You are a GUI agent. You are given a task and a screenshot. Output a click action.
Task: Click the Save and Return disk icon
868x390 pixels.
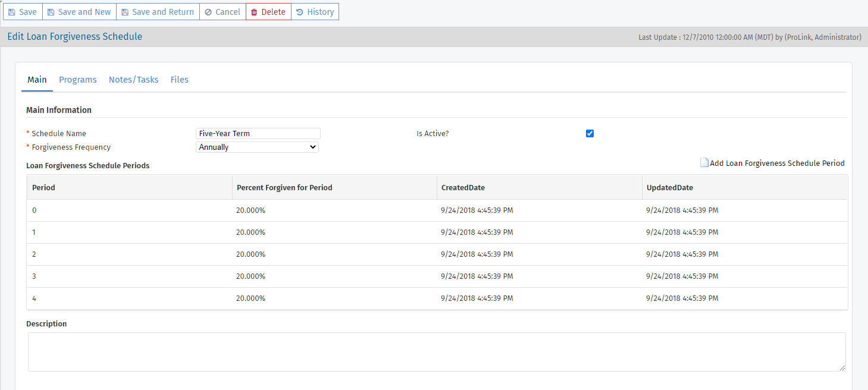tap(125, 12)
